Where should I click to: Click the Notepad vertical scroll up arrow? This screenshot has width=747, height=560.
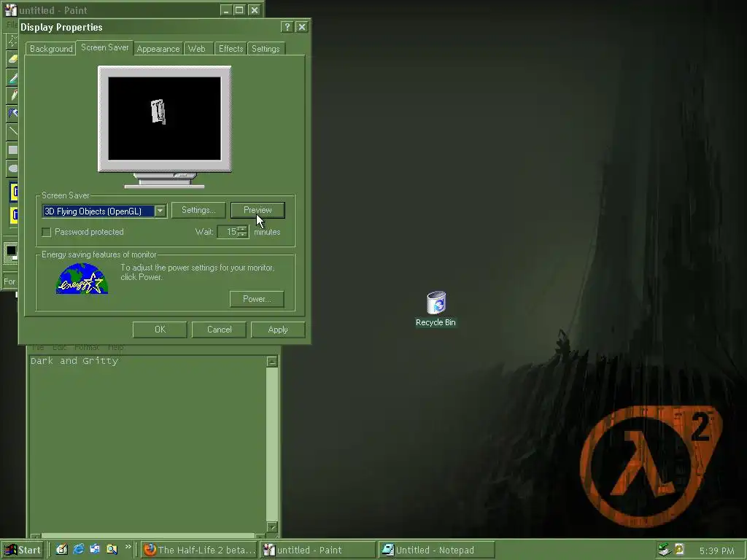coord(272,362)
